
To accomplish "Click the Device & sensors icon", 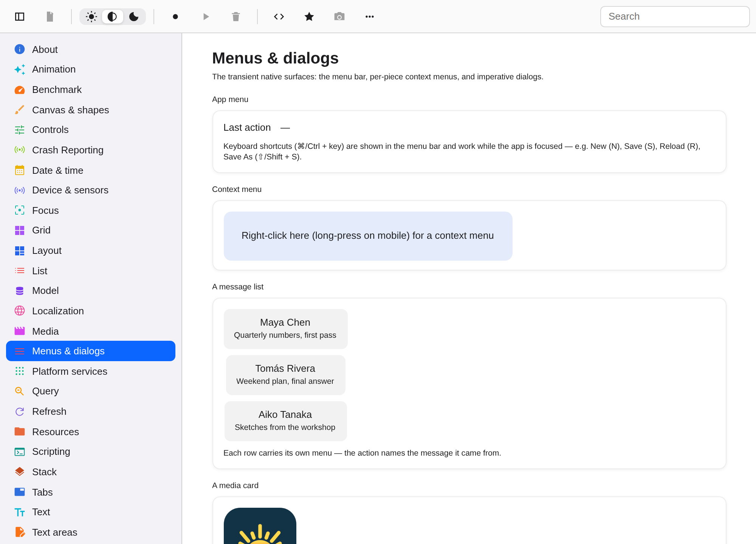I will click(x=20, y=190).
